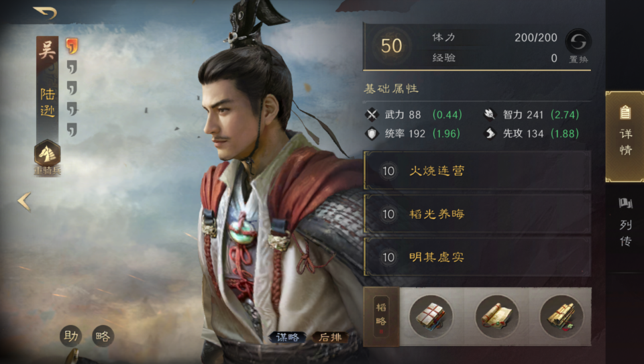This screenshot has height=364, width=644.
Task: Tap the 略 round button
Action: click(x=103, y=337)
